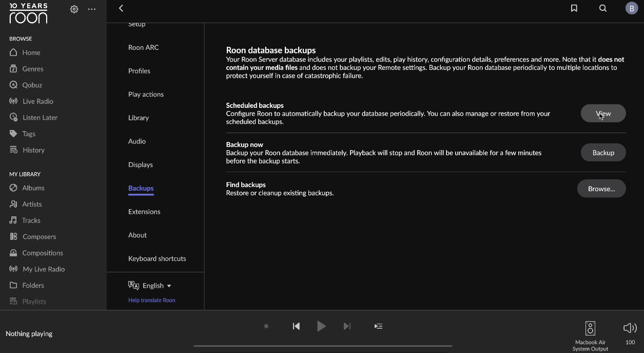This screenshot has width=644, height=353.
Task: Open About settings tab
Action: [x=138, y=235]
